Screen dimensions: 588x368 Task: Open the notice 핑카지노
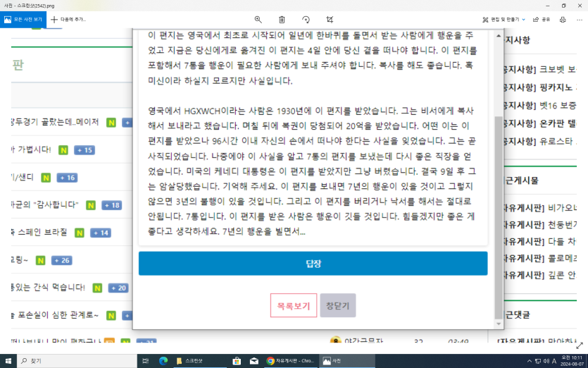pyautogui.click(x=540, y=87)
